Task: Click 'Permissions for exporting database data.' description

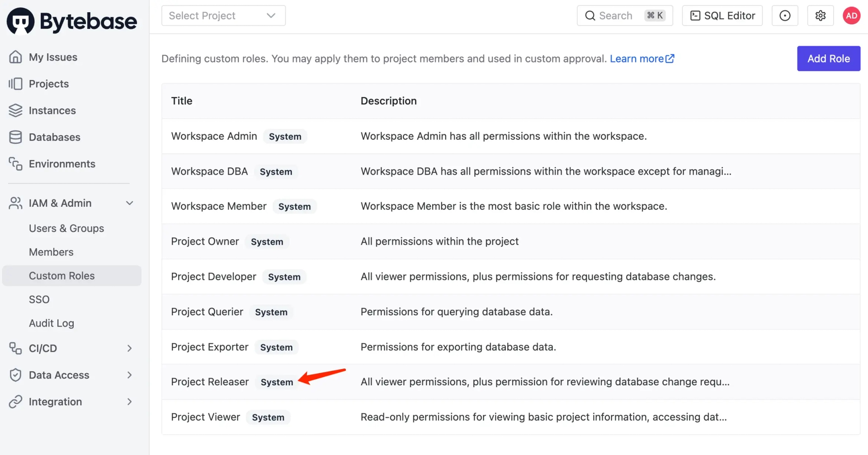Action: pyautogui.click(x=458, y=347)
